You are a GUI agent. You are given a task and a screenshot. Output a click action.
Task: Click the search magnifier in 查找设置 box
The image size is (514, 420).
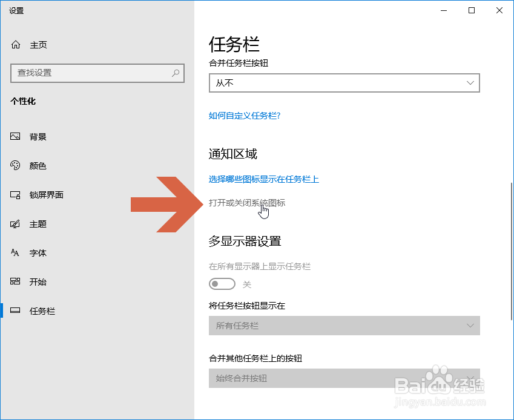click(x=175, y=73)
